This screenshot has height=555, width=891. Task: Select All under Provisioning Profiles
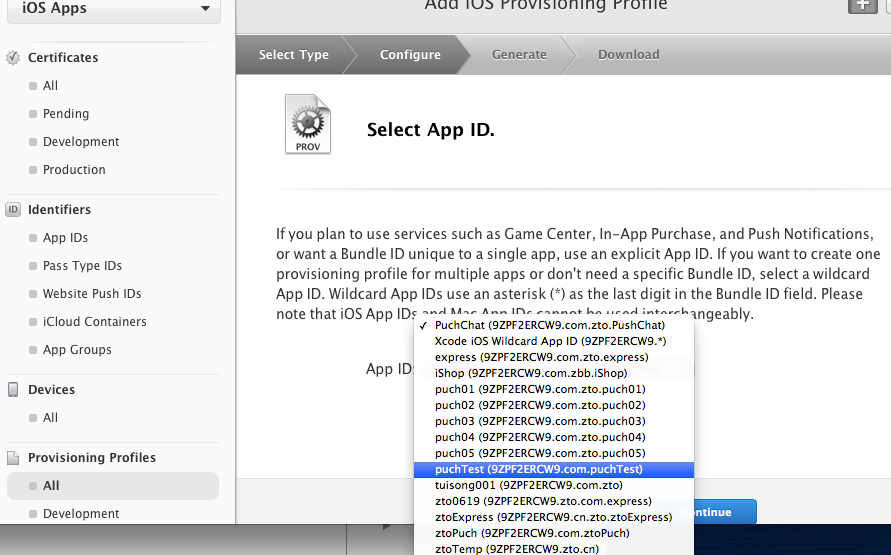click(x=113, y=486)
